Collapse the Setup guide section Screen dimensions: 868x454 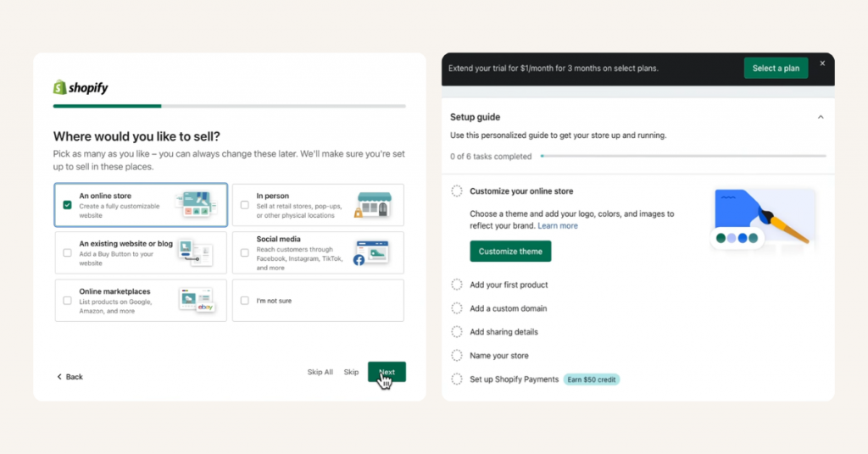click(x=821, y=117)
